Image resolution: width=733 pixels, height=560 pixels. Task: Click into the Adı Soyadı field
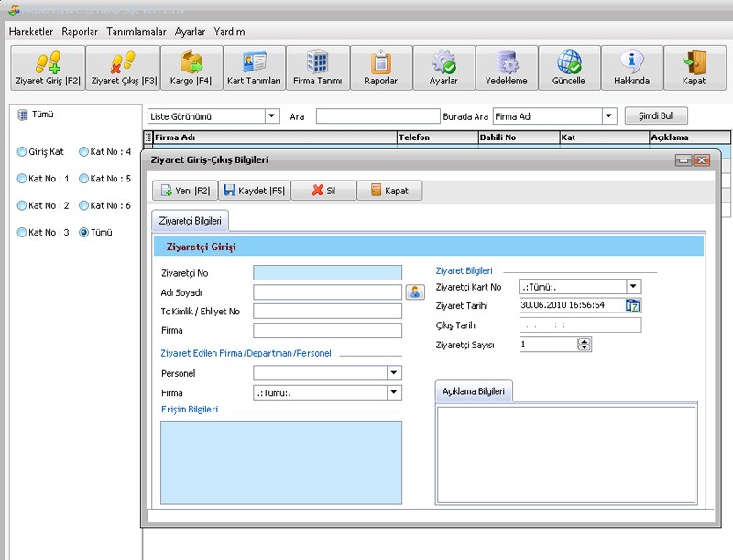[328, 292]
